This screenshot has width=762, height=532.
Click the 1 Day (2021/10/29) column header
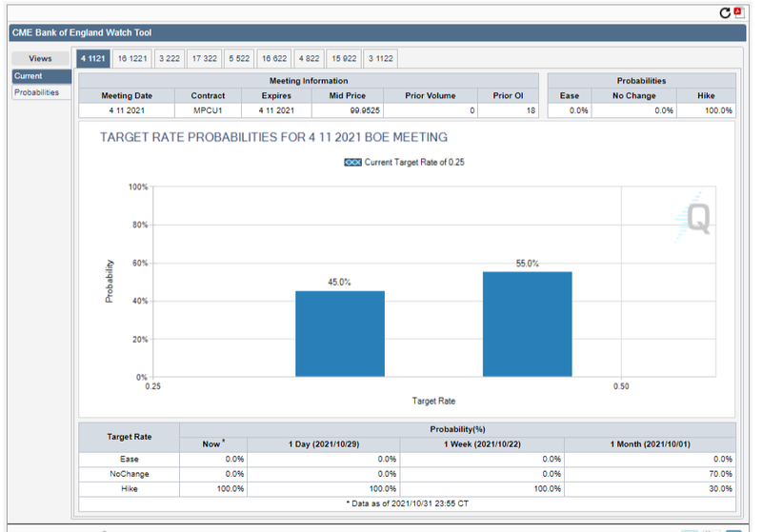(324, 444)
